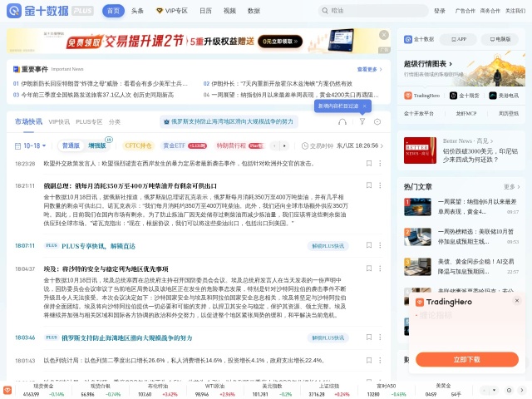Switch to the 分类 category tab
Screen dimensions: 532x399
115,122
